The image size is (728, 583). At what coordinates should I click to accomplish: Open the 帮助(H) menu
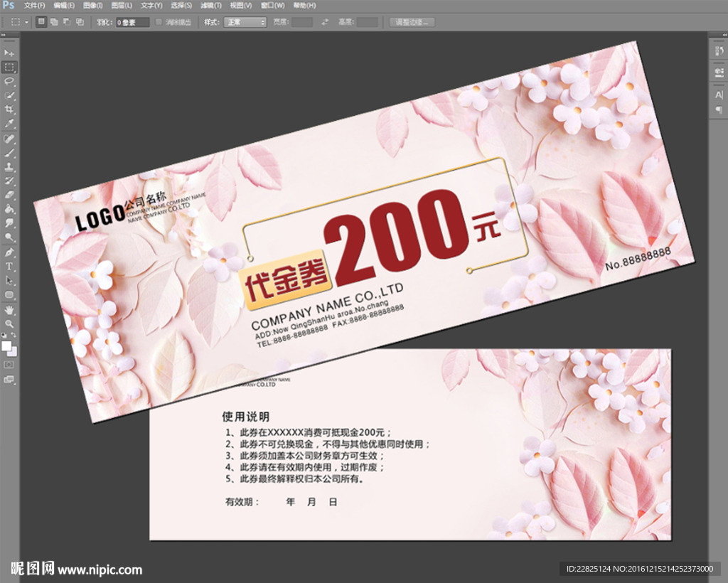pos(304,6)
